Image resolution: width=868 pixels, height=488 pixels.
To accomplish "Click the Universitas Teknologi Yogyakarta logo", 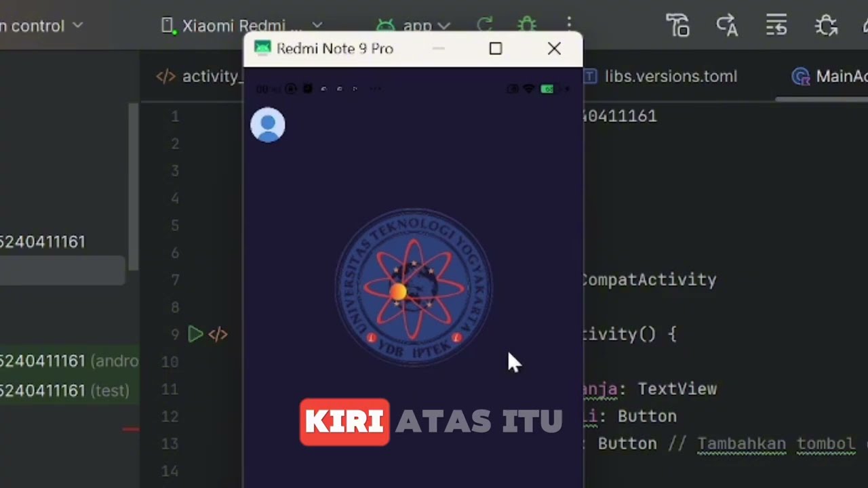I will (x=413, y=287).
